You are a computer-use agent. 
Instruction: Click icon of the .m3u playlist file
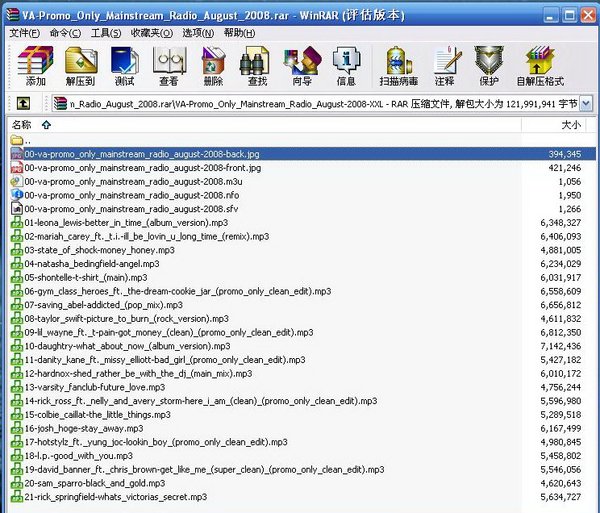tap(17, 181)
